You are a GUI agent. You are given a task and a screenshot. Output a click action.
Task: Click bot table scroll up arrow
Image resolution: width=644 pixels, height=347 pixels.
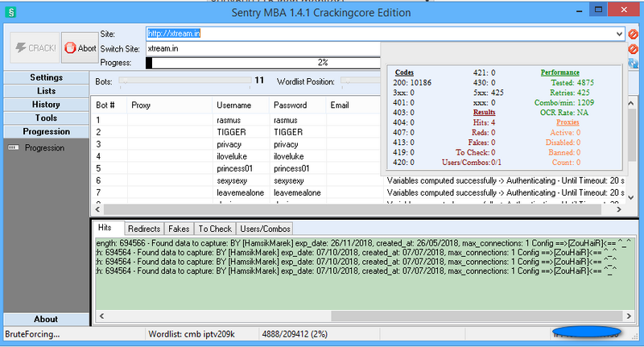[x=631, y=104]
